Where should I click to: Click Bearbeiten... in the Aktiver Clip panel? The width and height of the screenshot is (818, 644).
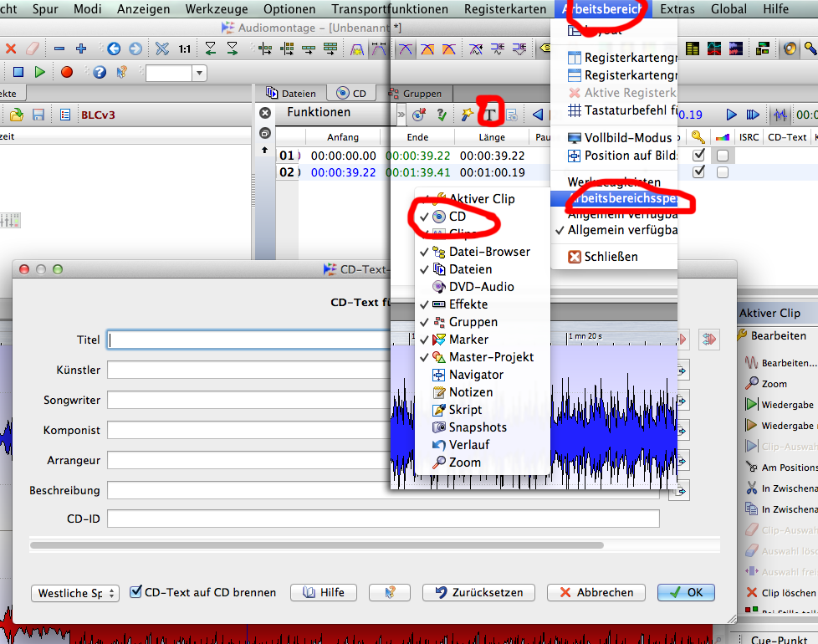click(x=781, y=363)
